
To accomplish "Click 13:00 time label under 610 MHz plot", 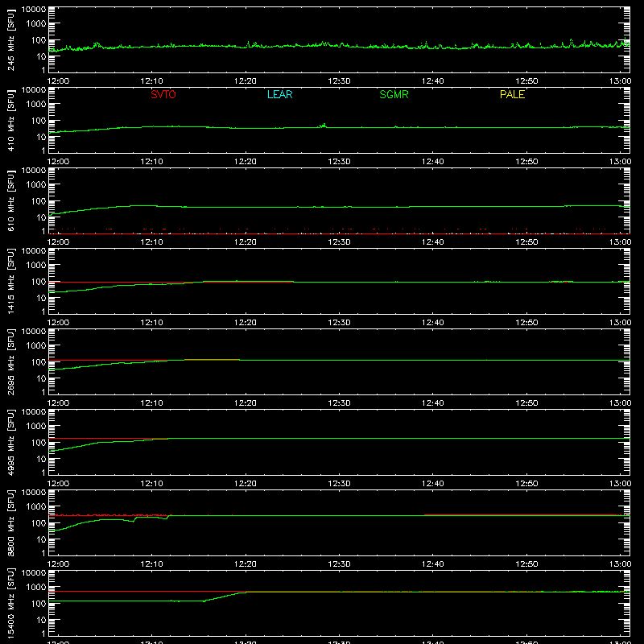I will tap(620, 242).
